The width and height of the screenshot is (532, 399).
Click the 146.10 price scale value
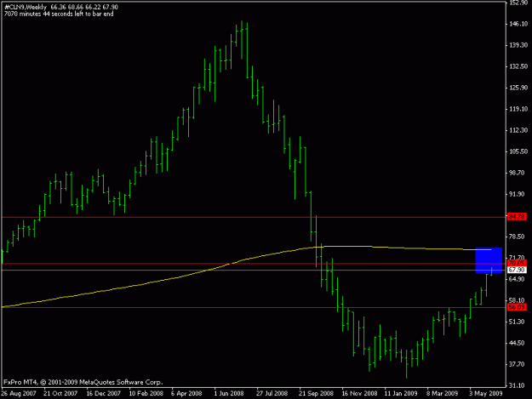[518, 24]
